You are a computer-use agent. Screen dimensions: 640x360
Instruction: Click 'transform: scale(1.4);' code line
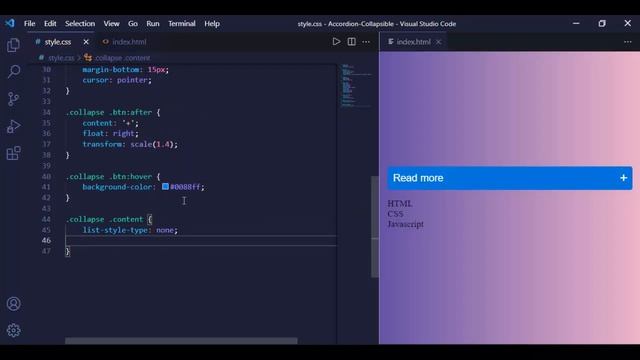[130, 144]
